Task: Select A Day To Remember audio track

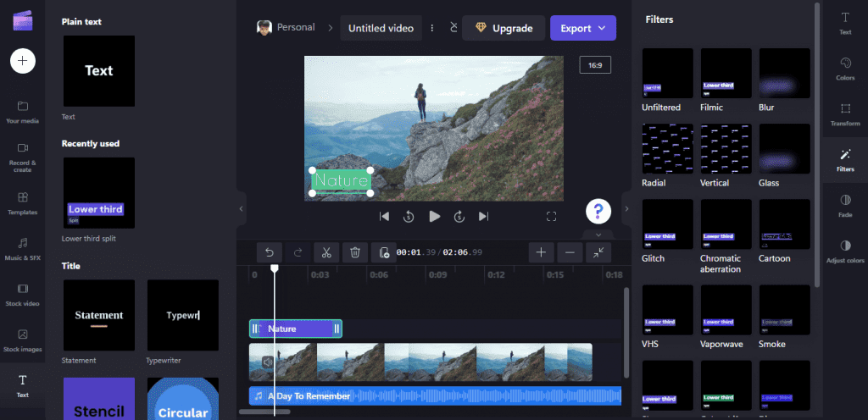Action: tap(435, 395)
